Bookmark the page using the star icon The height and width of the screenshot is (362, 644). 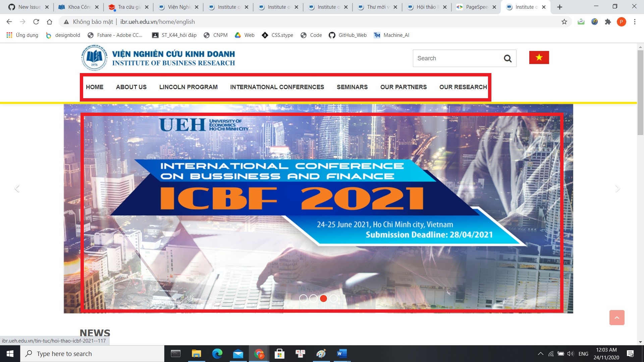point(565,21)
